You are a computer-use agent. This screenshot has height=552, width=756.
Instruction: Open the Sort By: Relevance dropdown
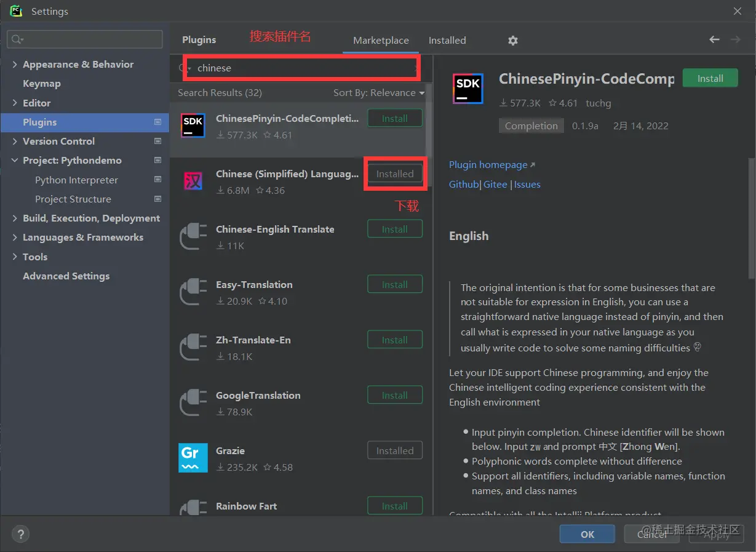pyautogui.click(x=379, y=93)
